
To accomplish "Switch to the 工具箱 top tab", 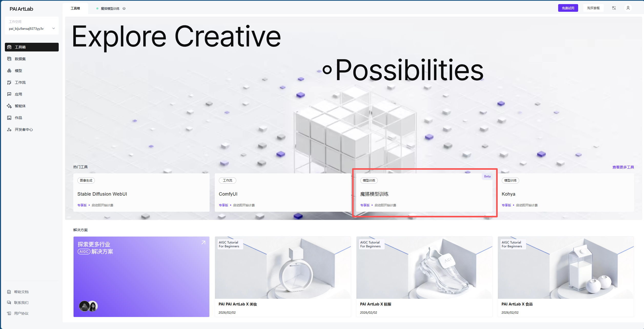I will click(x=75, y=8).
